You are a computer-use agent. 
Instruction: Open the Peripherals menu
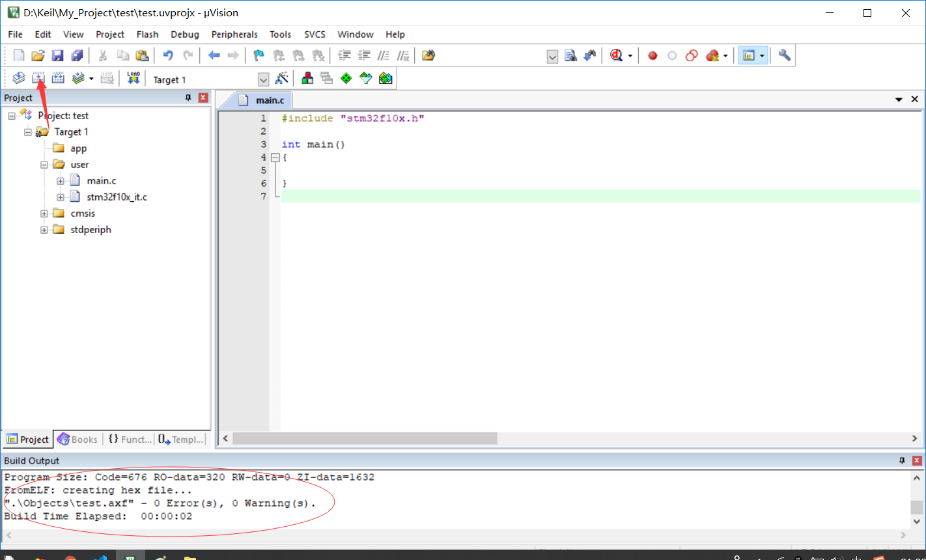(234, 35)
